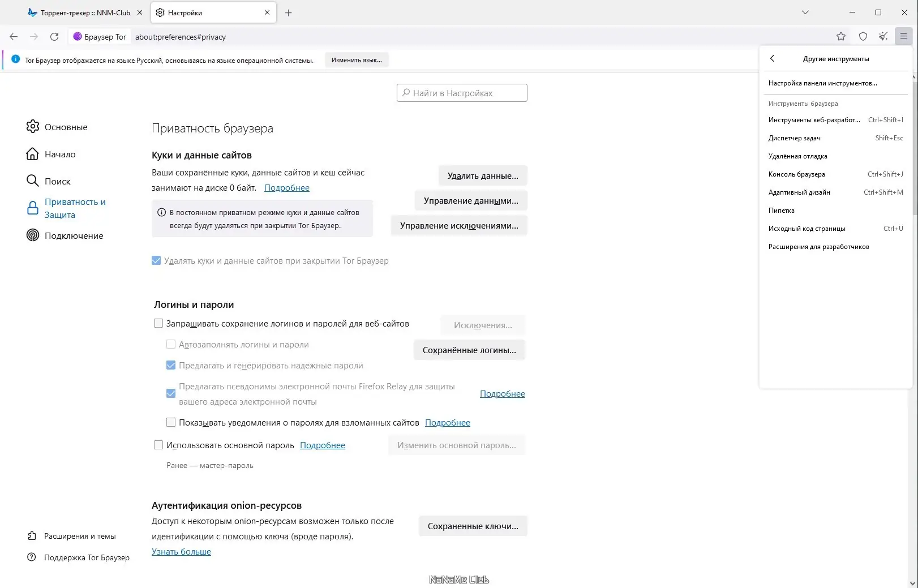Click the Удалить данные button

pos(483,176)
